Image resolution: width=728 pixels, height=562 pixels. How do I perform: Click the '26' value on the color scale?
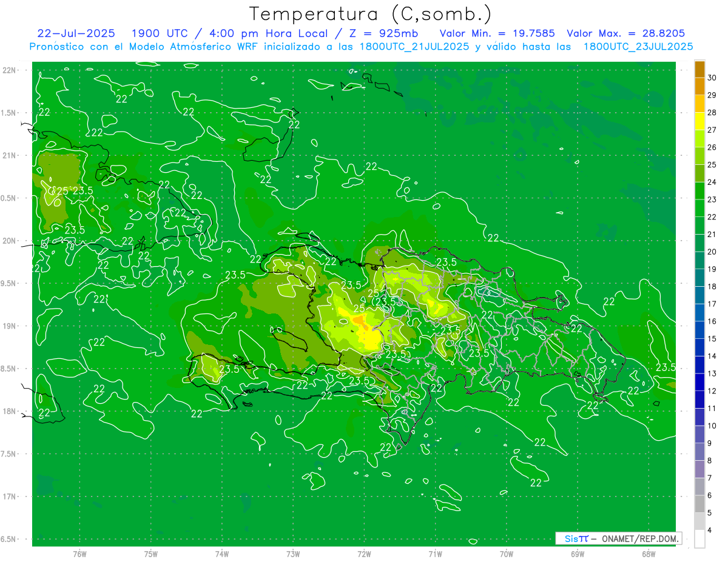pyautogui.click(x=712, y=147)
